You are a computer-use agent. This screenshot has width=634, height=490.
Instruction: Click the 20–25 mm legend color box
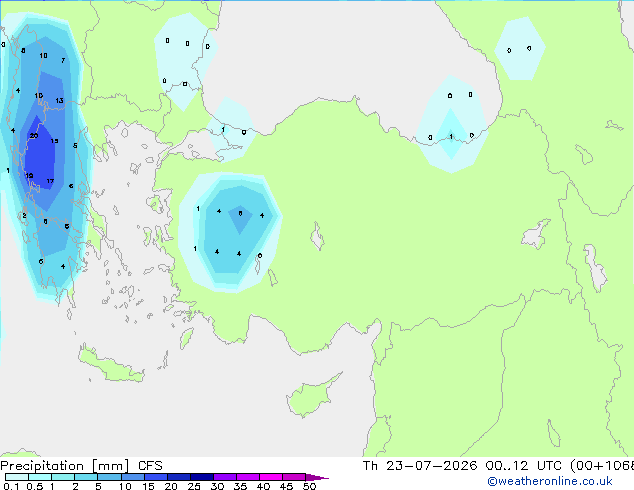[178, 477]
